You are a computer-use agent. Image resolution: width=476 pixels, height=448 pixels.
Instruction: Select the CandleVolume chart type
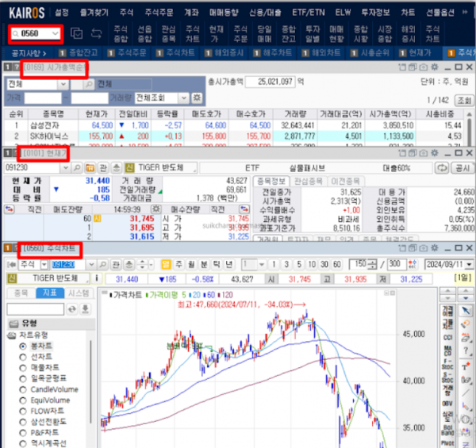48,389
